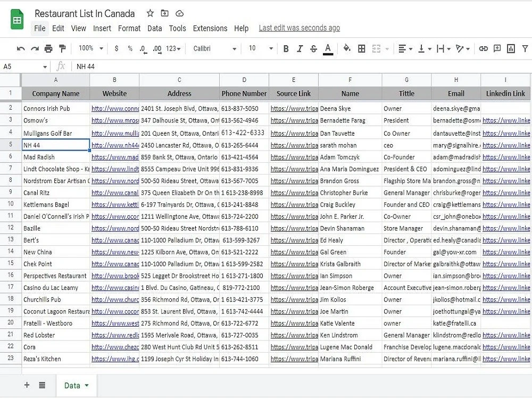Select row 12 header
The width and height of the screenshot is (532, 399).
tap(11, 228)
